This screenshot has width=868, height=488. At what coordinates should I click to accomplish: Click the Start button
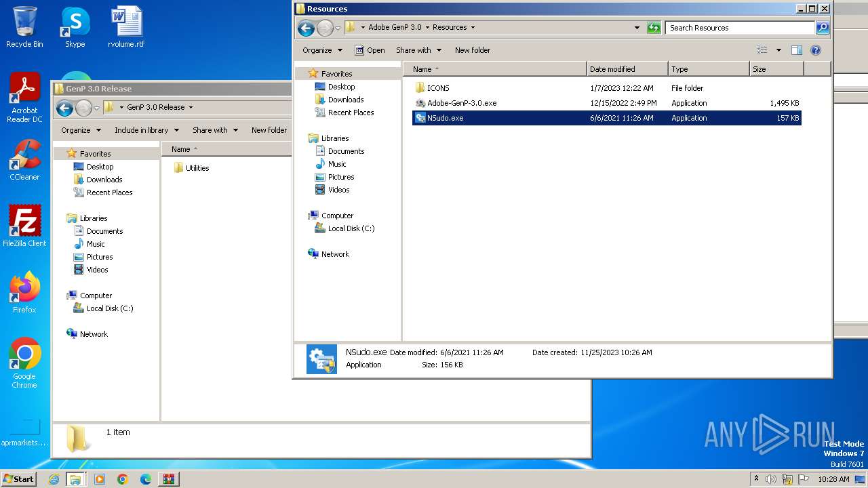pos(18,479)
